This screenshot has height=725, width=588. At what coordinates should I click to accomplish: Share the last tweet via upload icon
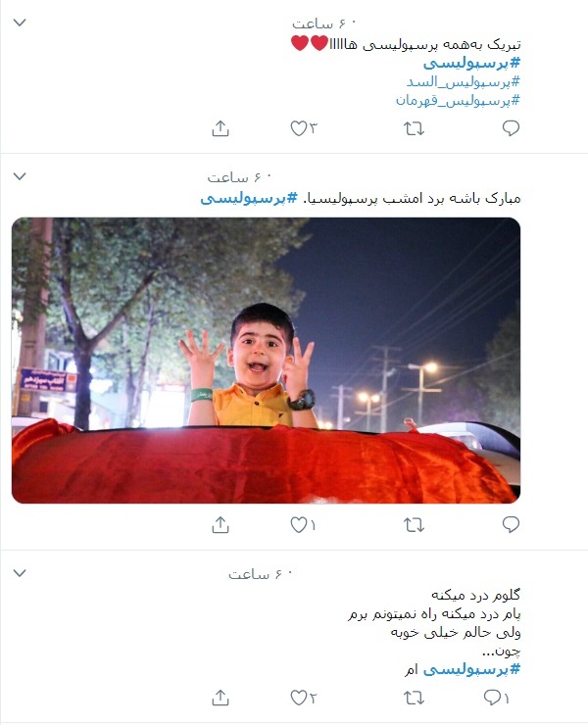220,698
